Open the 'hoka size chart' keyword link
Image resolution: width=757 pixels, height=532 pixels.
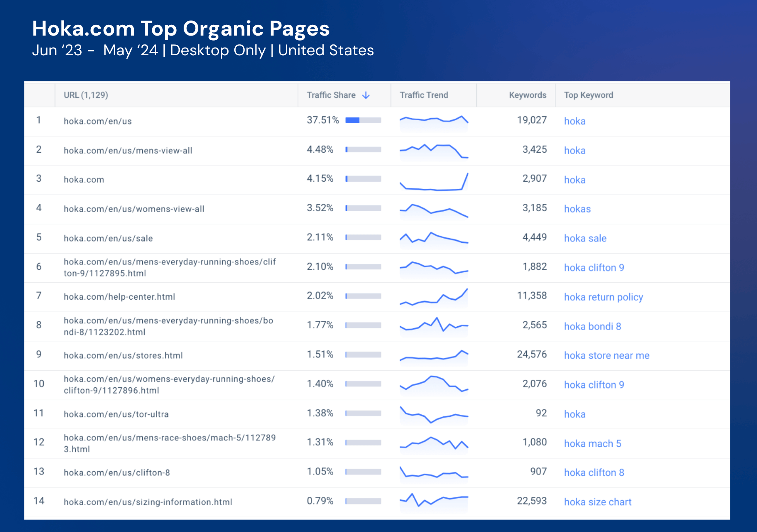(597, 502)
